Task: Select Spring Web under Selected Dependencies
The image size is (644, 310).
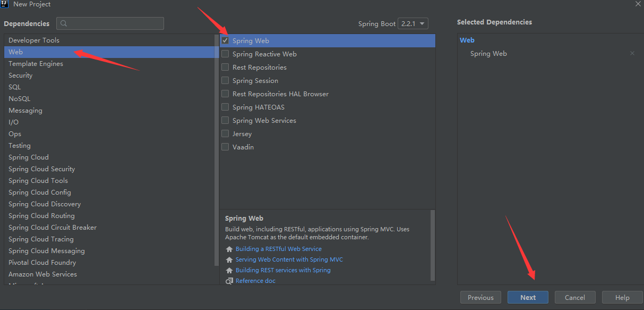Action: pos(488,54)
